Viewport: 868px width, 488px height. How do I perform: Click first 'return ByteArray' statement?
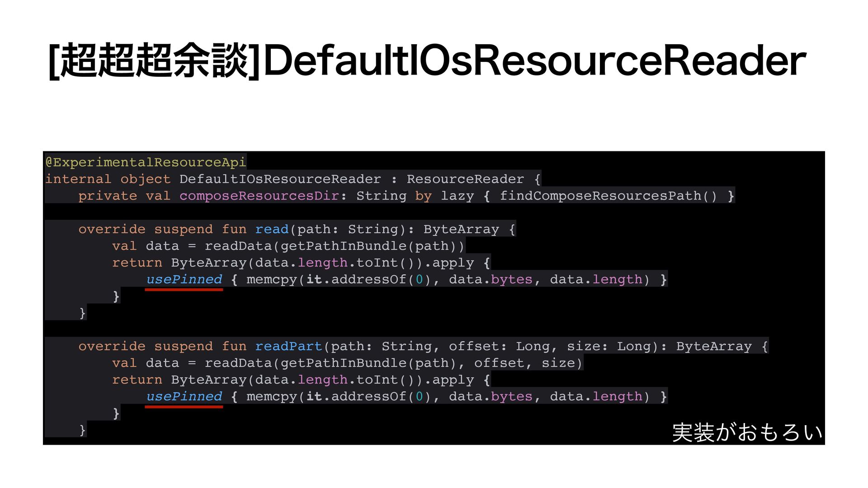pos(179,263)
